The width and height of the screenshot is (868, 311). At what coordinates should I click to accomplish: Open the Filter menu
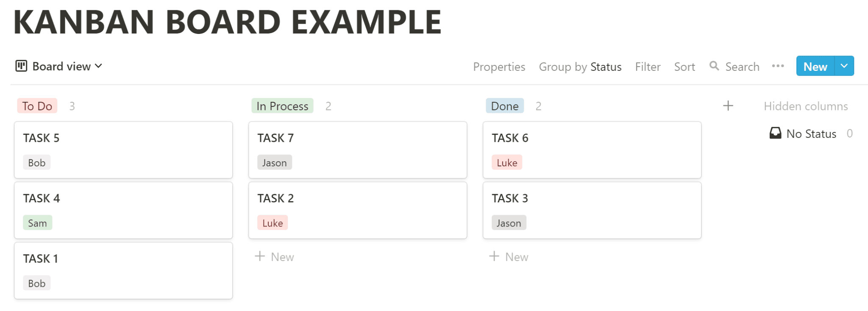(648, 67)
